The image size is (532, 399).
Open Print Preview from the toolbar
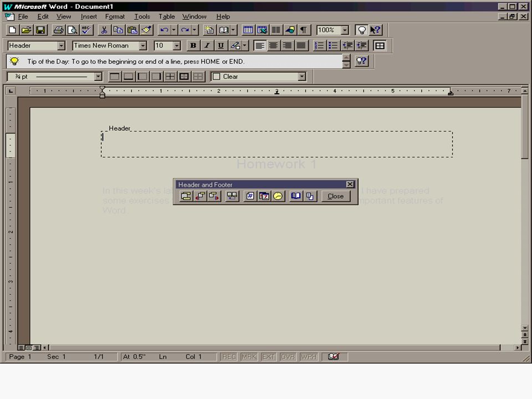click(x=72, y=30)
